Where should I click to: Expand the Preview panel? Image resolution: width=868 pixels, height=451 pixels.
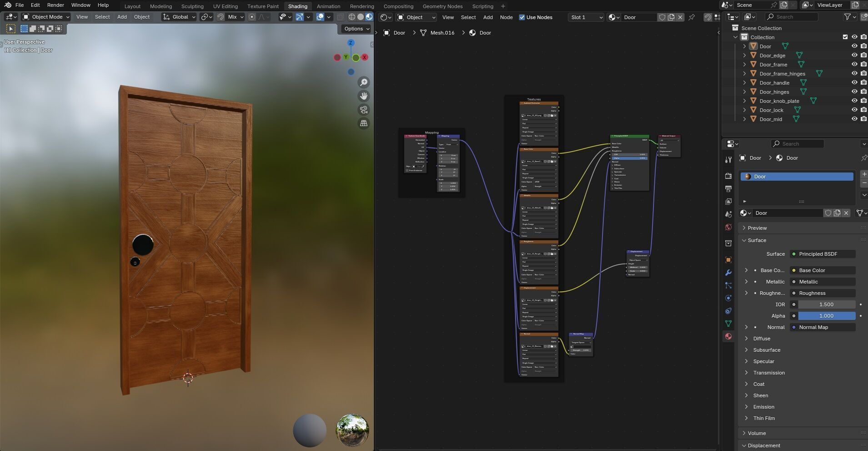click(x=757, y=228)
